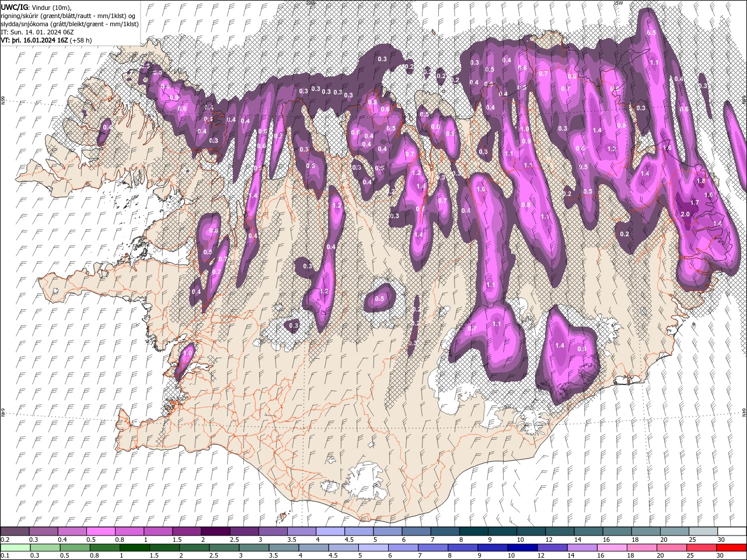Pick the bright pink swatch above 0.5, top legend row
This screenshot has width=747, height=560.
click(100, 531)
